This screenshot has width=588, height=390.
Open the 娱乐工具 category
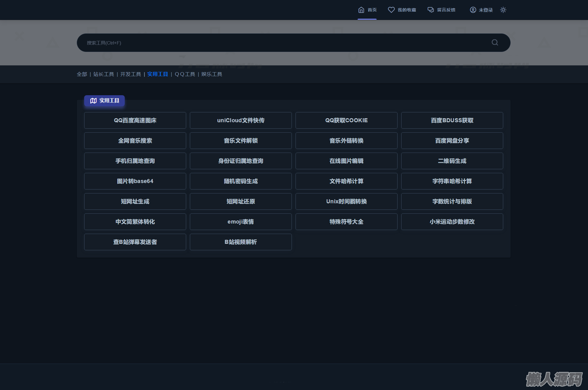pyautogui.click(x=212, y=74)
